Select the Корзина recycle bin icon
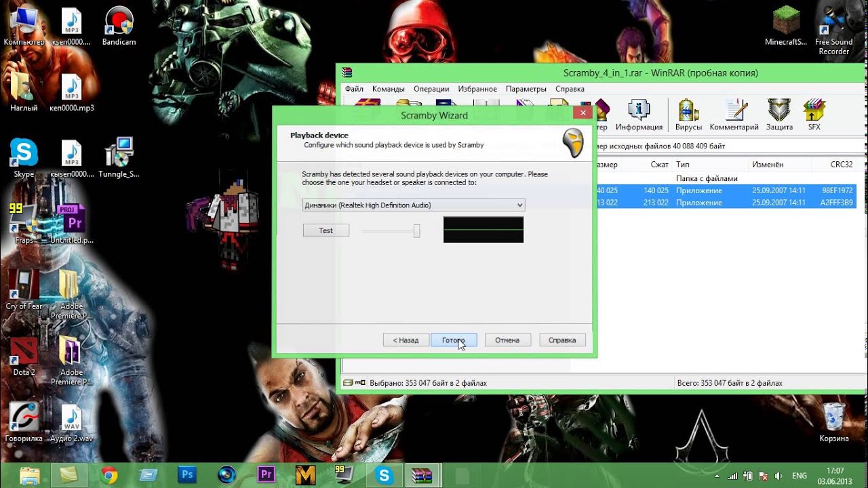868x488 pixels. click(x=833, y=423)
